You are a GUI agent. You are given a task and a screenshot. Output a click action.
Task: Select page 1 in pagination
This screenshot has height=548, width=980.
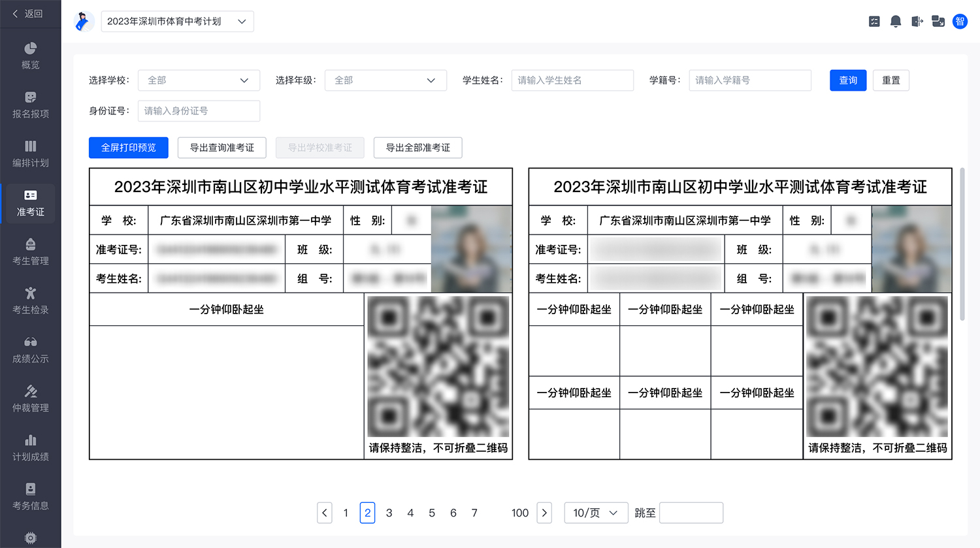[x=346, y=513]
